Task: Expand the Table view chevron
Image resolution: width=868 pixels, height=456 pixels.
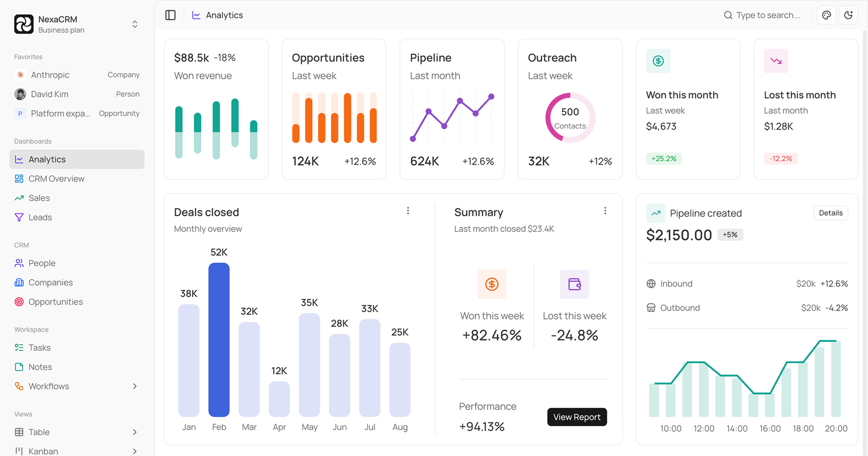Action: click(x=135, y=432)
